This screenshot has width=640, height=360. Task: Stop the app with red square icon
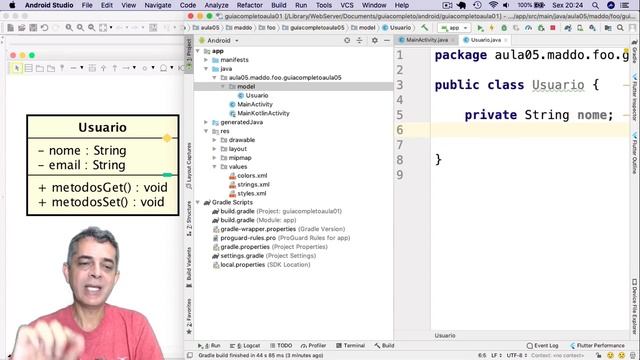click(553, 28)
